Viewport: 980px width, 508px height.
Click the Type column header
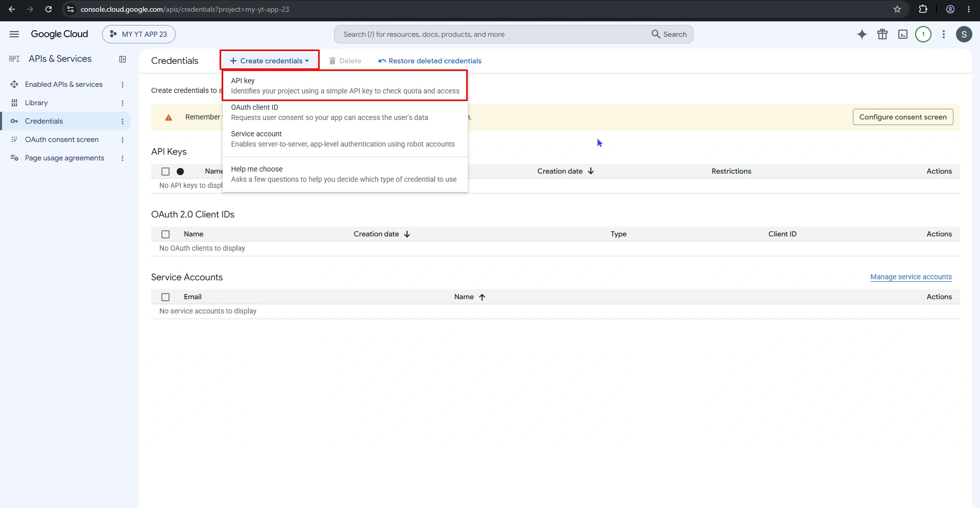(618, 234)
